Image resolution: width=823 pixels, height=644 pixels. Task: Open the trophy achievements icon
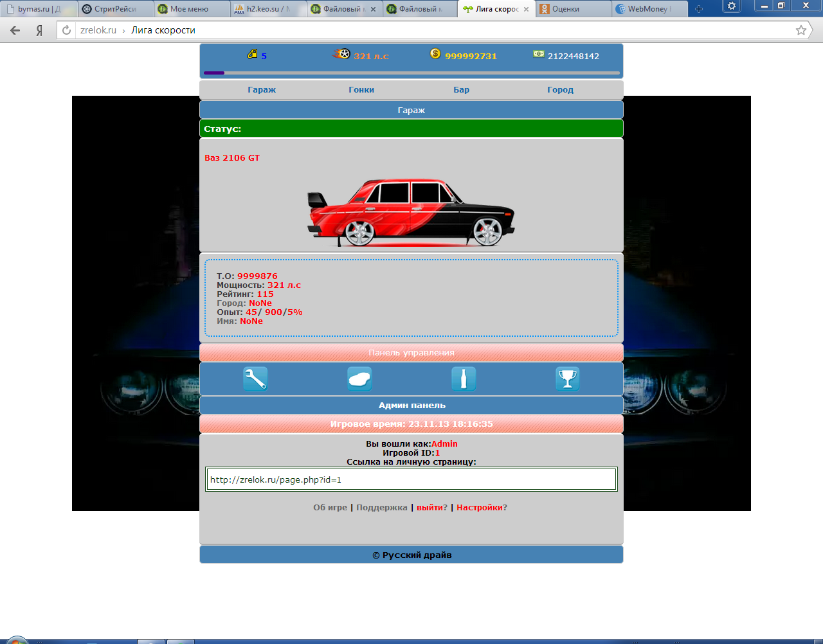[x=567, y=379]
